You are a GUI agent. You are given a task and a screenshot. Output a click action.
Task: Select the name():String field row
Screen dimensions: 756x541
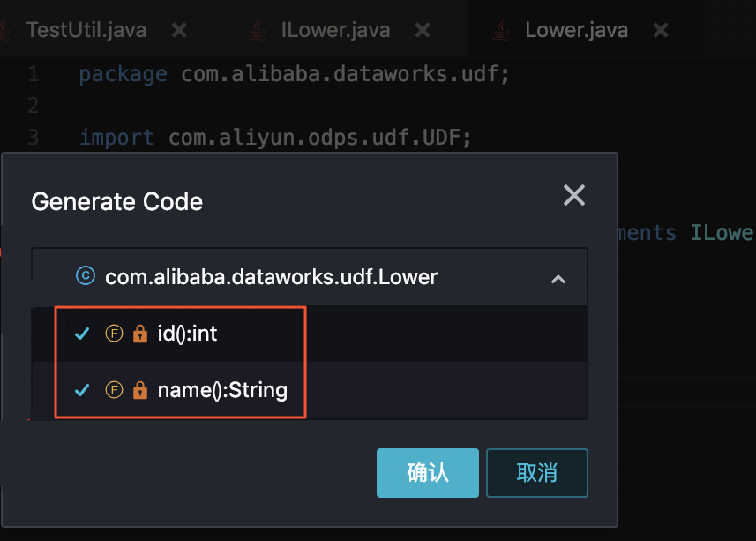point(309,390)
